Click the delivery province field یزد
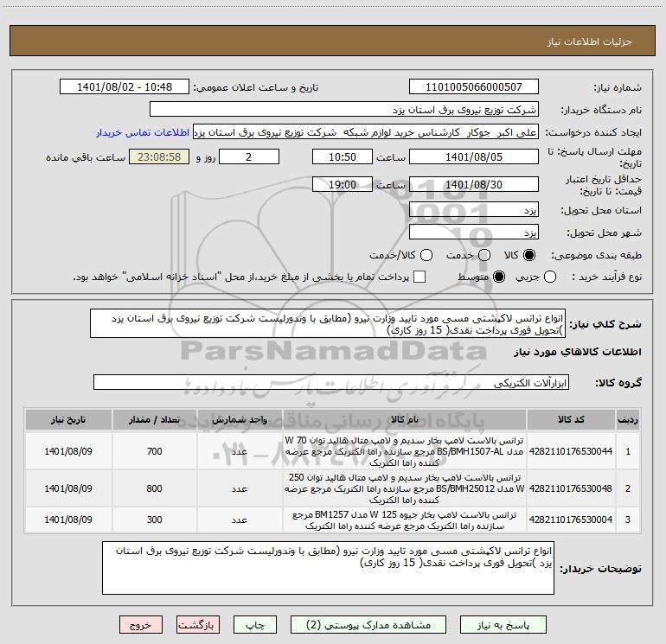The height and width of the screenshot is (644, 666). click(x=474, y=210)
